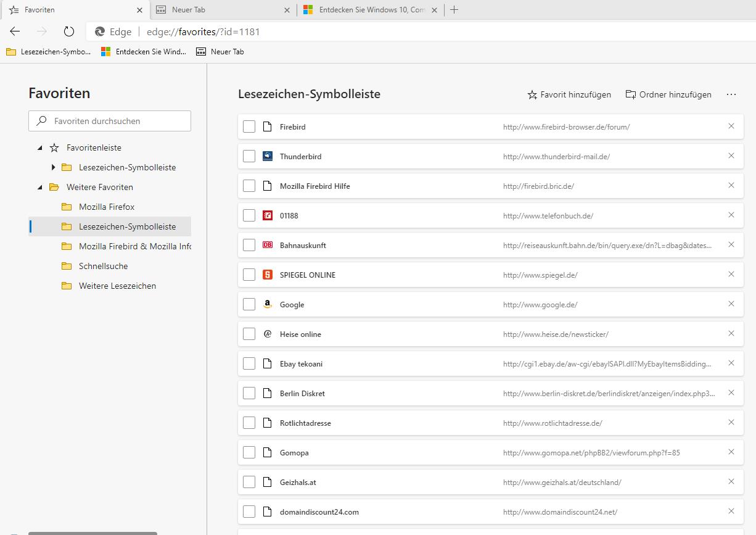Viewport: 756px width, 535px height.
Task: Open a new tab with plus icon
Action: pos(454,10)
